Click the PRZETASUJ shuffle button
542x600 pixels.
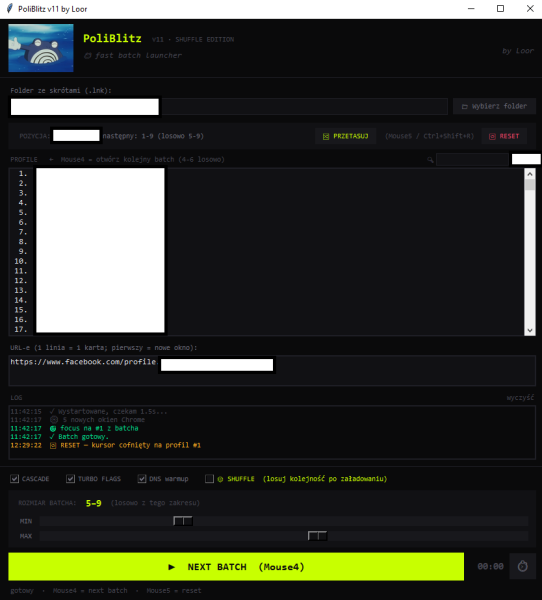point(346,136)
